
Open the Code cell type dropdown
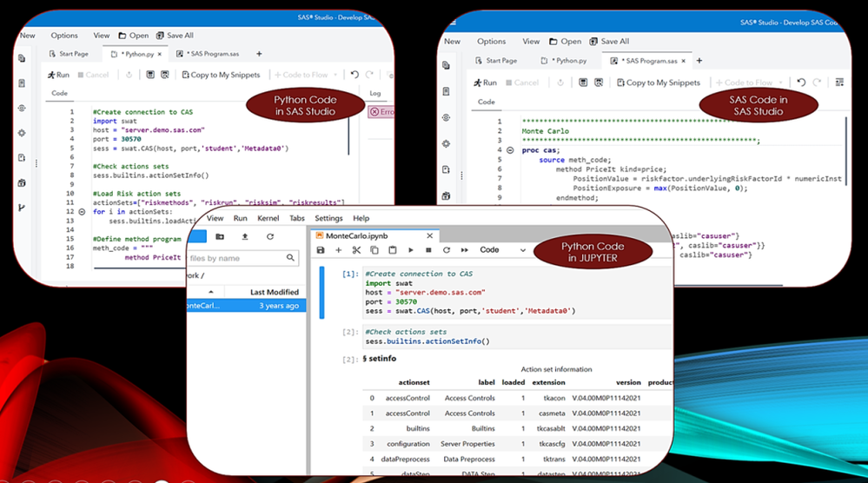coord(502,250)
